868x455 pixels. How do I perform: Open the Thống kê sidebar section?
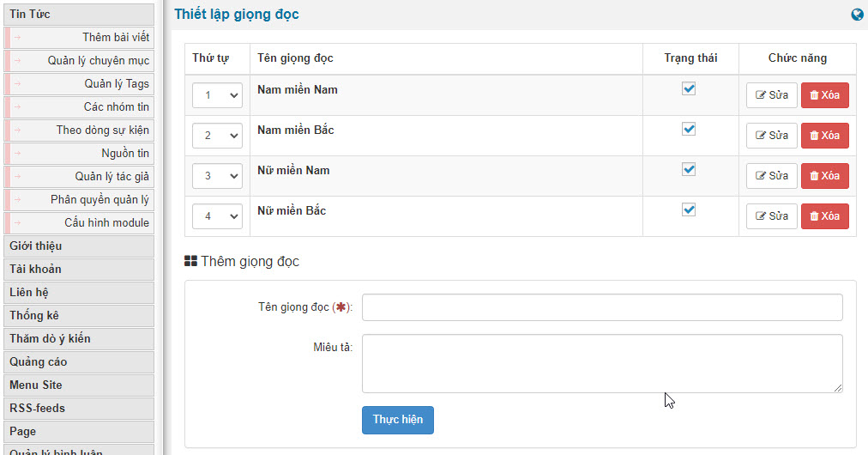(79, 316)
